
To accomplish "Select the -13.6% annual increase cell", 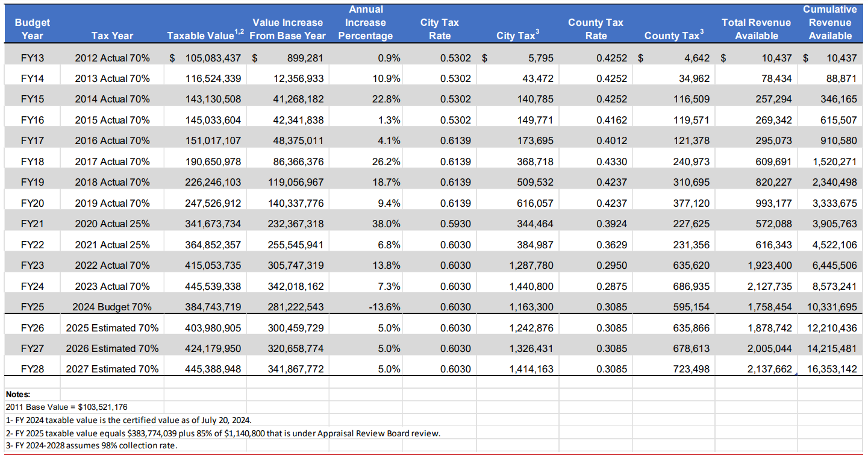I will tap(386, 307).
